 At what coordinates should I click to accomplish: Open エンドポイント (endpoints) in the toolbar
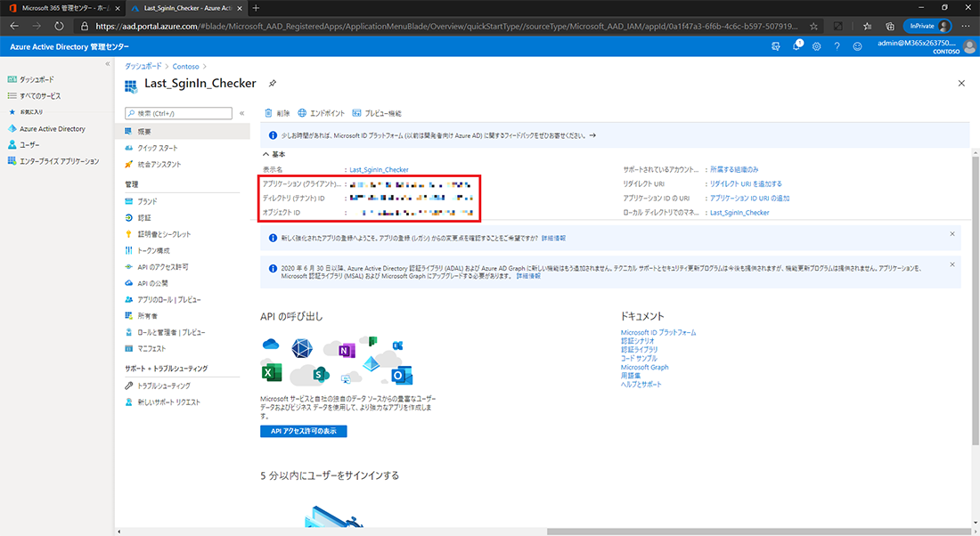pos(322,114)
